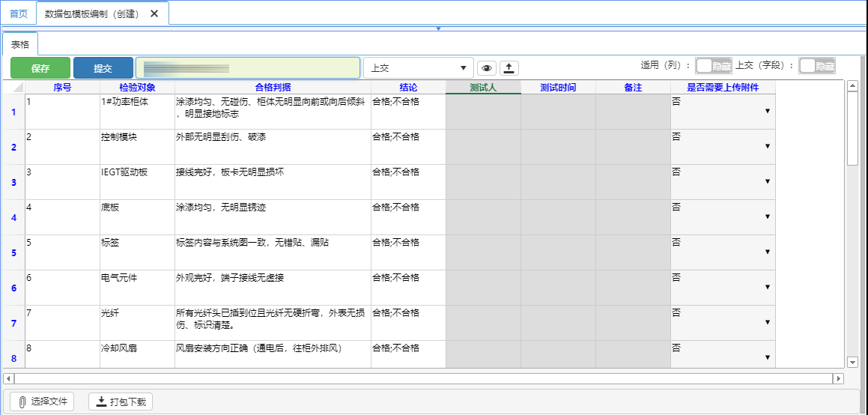Click the vertical scrollbar down arrow
868x415 pixels.
[x=852, y=363]
